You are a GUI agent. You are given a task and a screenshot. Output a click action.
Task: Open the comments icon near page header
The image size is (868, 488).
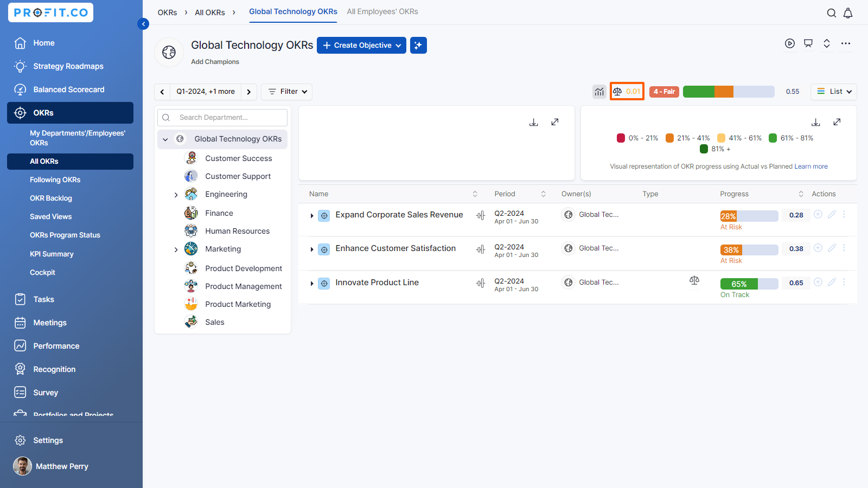(x=808, y=43)
